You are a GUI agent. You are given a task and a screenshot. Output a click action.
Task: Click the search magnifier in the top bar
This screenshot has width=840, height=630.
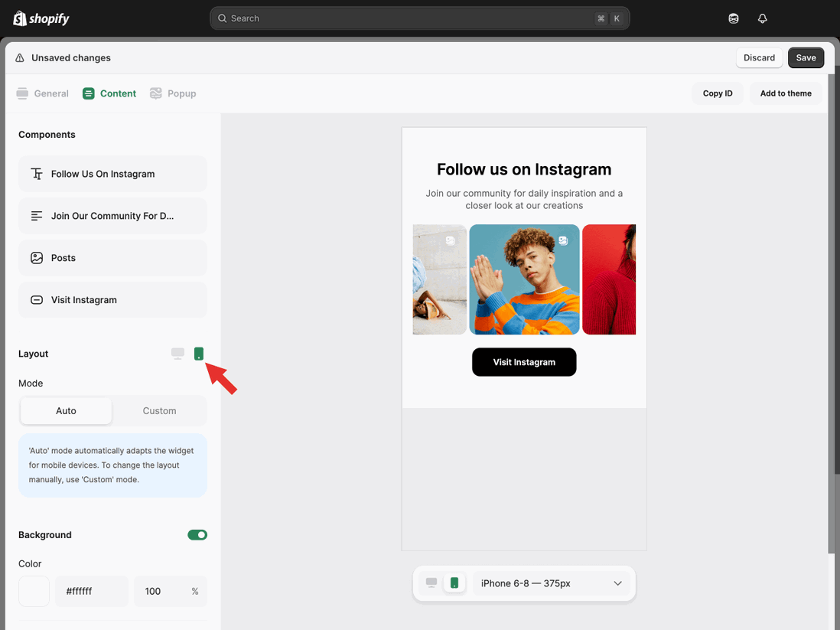[x=222, y=18]
